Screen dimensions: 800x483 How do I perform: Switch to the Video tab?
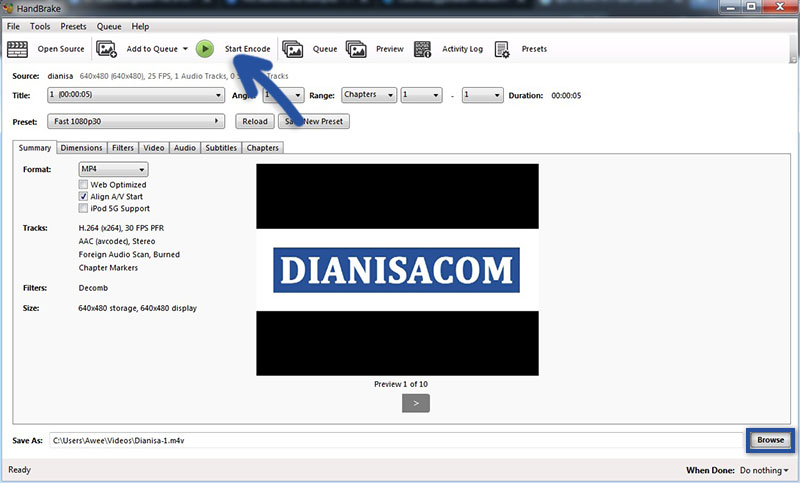pos(154,148)
